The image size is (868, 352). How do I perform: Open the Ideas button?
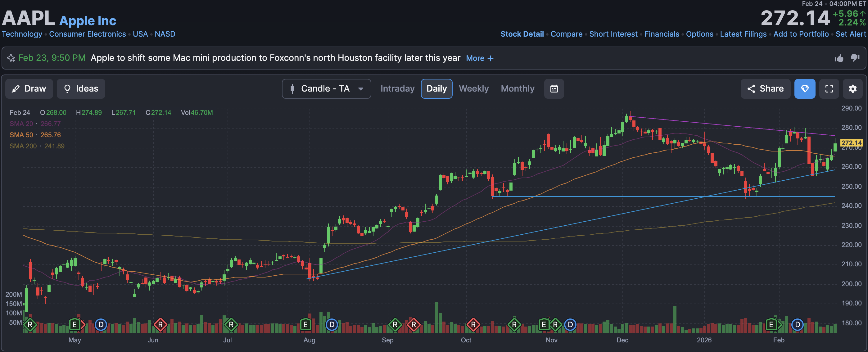[81, 88]
